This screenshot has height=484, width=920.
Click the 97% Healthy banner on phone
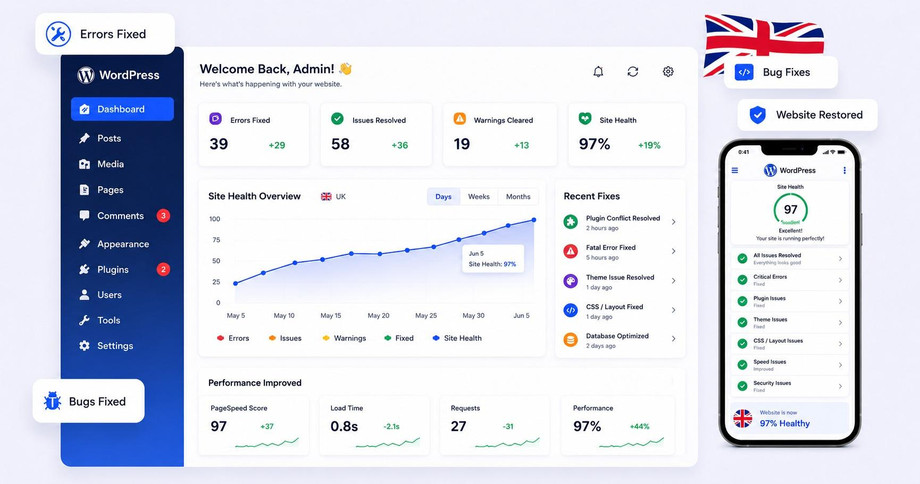click(790, 418)
